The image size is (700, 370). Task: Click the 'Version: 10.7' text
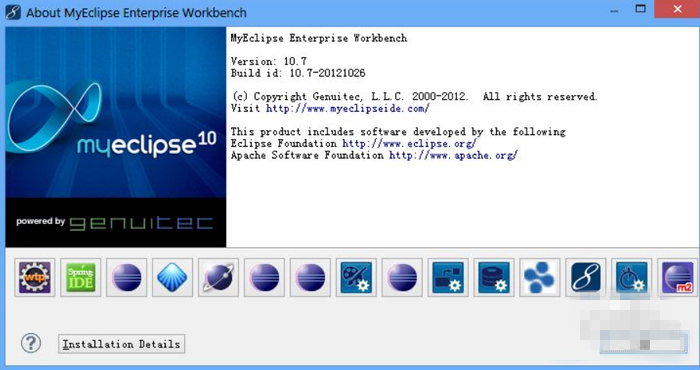[x=269, y=61]
